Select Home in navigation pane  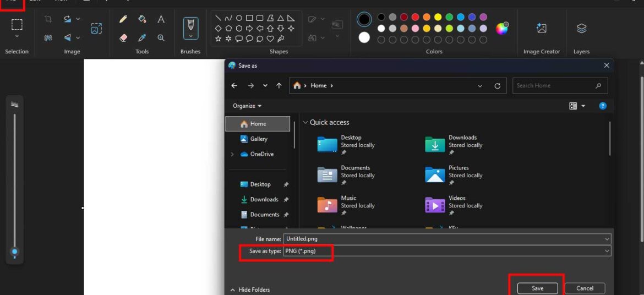pos(258,124)
